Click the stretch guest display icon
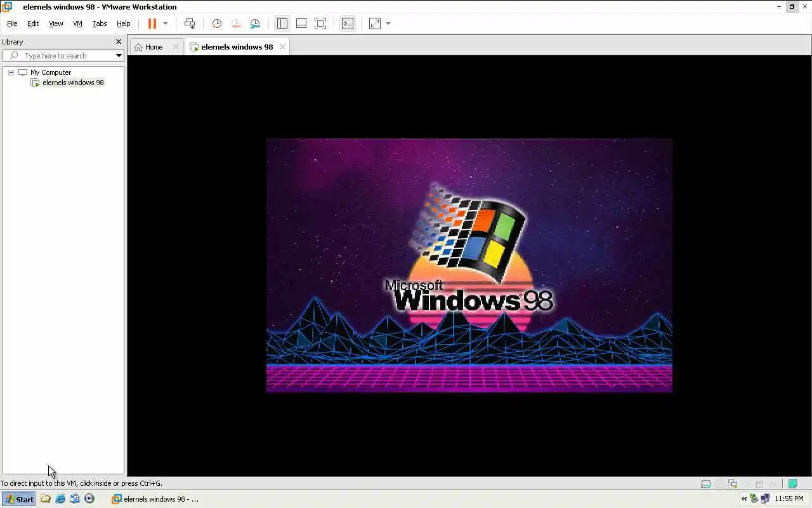 click(x=375, y=23)
